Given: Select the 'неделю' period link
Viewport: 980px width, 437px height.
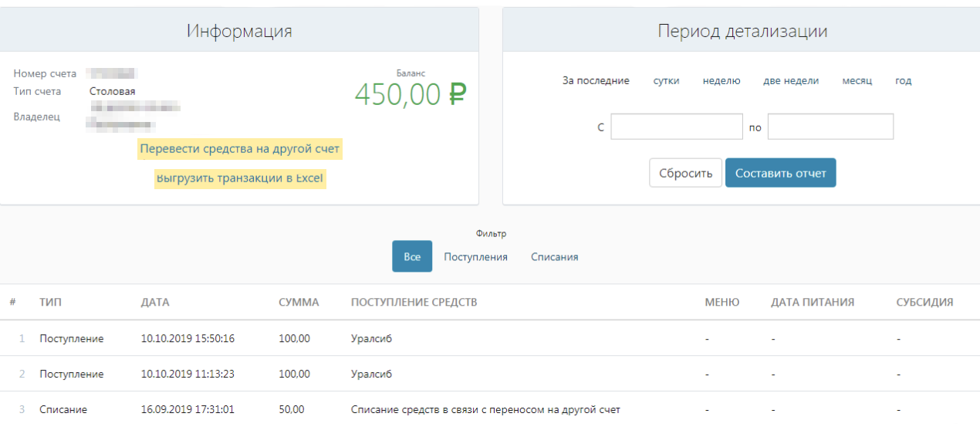Looking at the screenshot, I should point(721,81).
